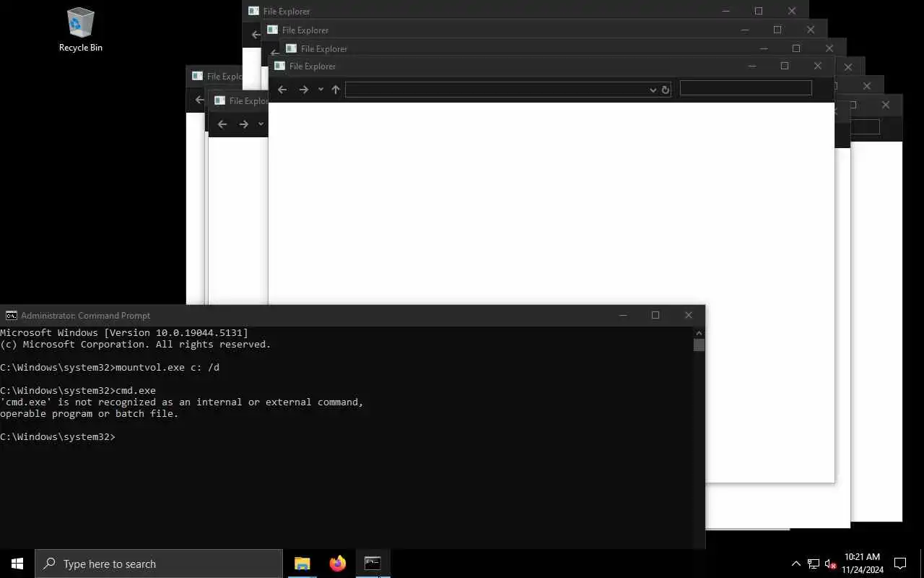Go up one folder in frontmost File Explorer
Image resolution: width=924 pixels, height=578 pixels.
point(336,90)
